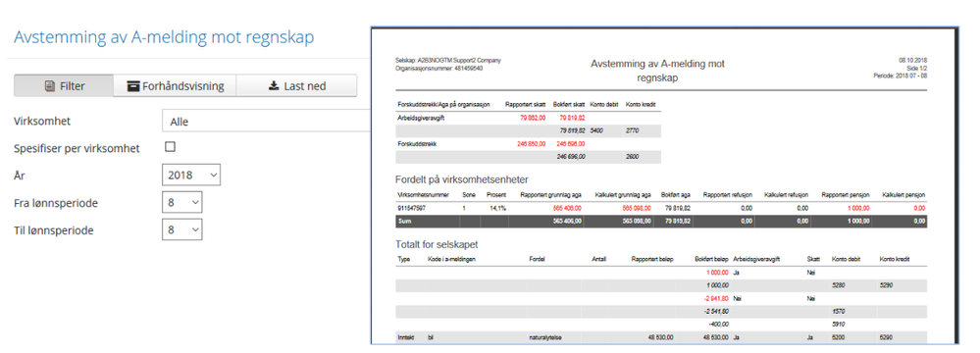The height and width of the screenshot is (353, 980).
Task: Click the Konto kredit value 2600
Action: [x=632, y=157]
